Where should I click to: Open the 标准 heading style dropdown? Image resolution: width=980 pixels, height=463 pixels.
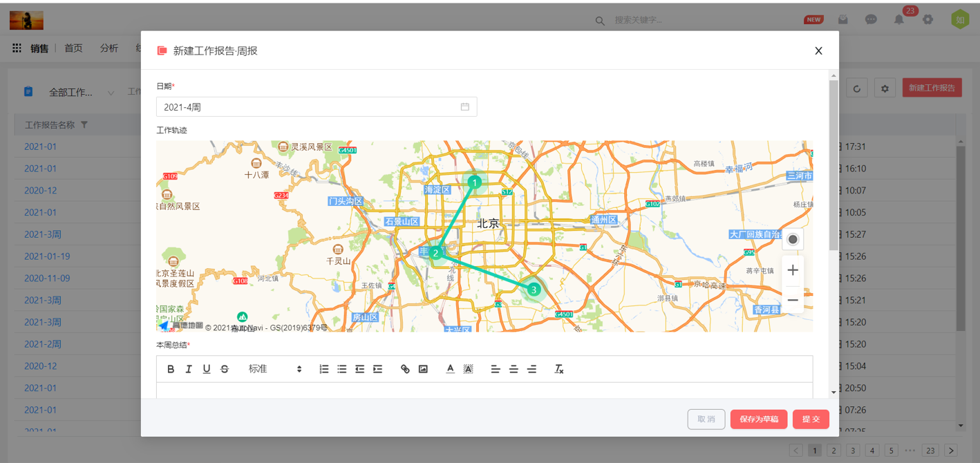(x=275, y=369)
